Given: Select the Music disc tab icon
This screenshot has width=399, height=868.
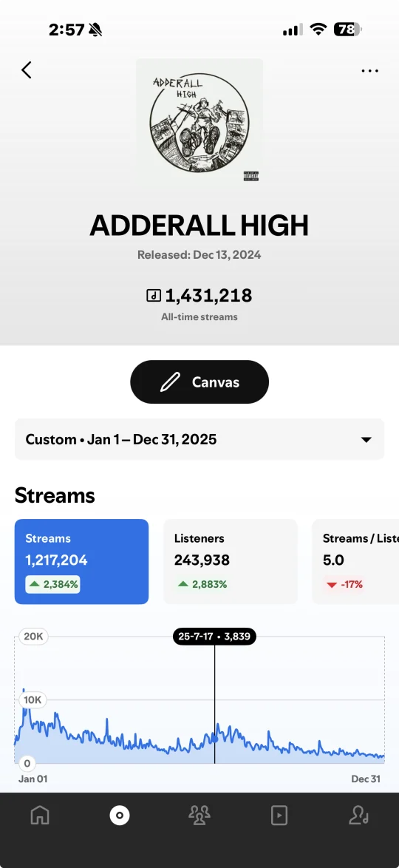Looking at the screenshot, I should point(120,815).
